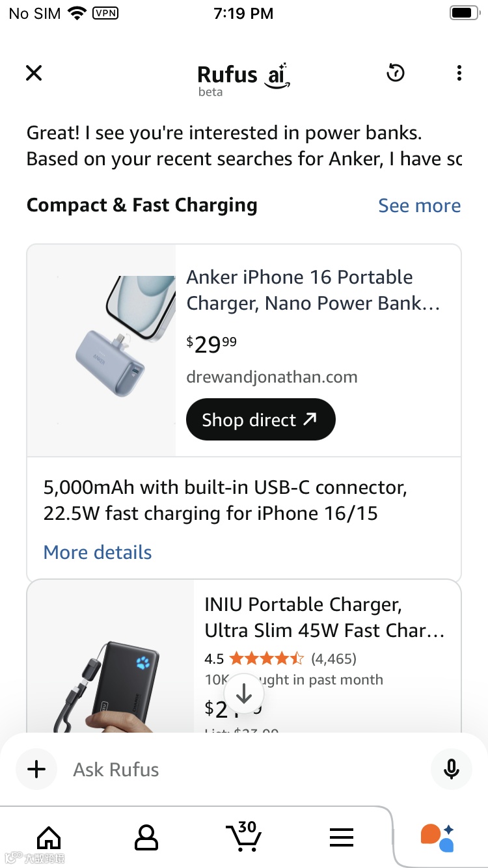
Task: Select the Rufus assistant tab icon
Action: pyautogui.click(x=437, y=837)
